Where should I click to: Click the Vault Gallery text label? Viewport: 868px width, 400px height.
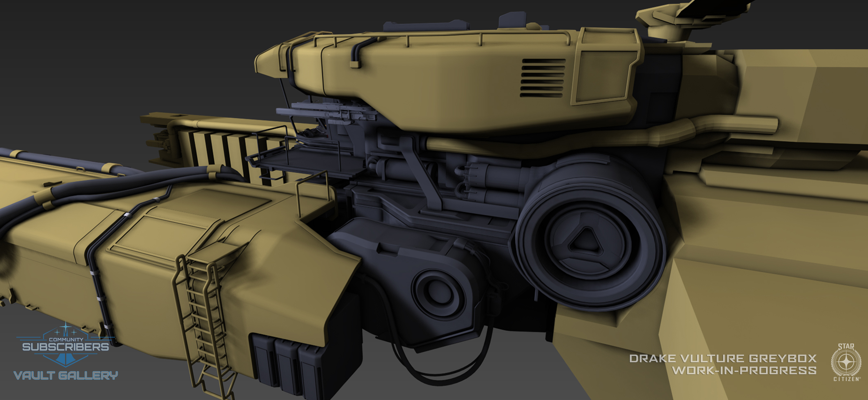click(x=66, y=375)
